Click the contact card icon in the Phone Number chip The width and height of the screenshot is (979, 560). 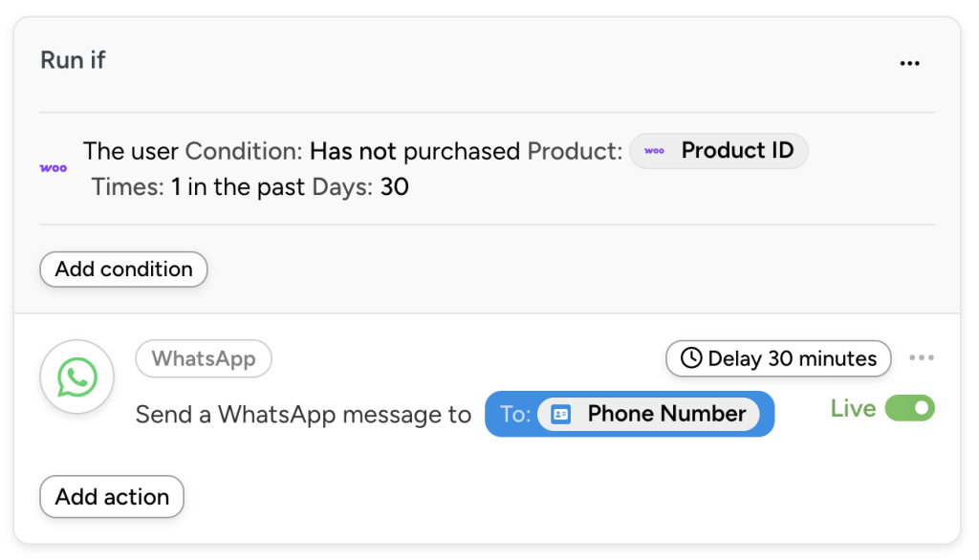pos(563,413)
